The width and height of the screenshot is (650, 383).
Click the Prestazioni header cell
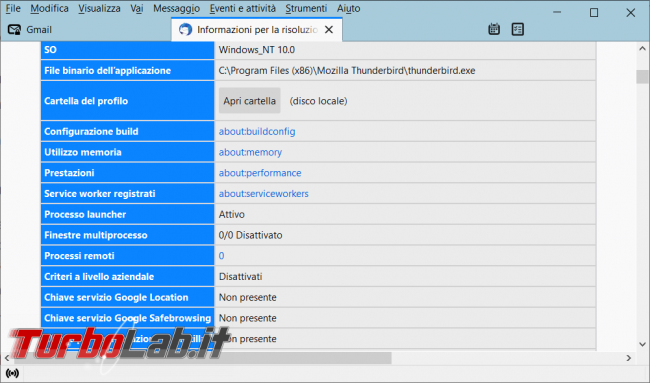point(128,173)
